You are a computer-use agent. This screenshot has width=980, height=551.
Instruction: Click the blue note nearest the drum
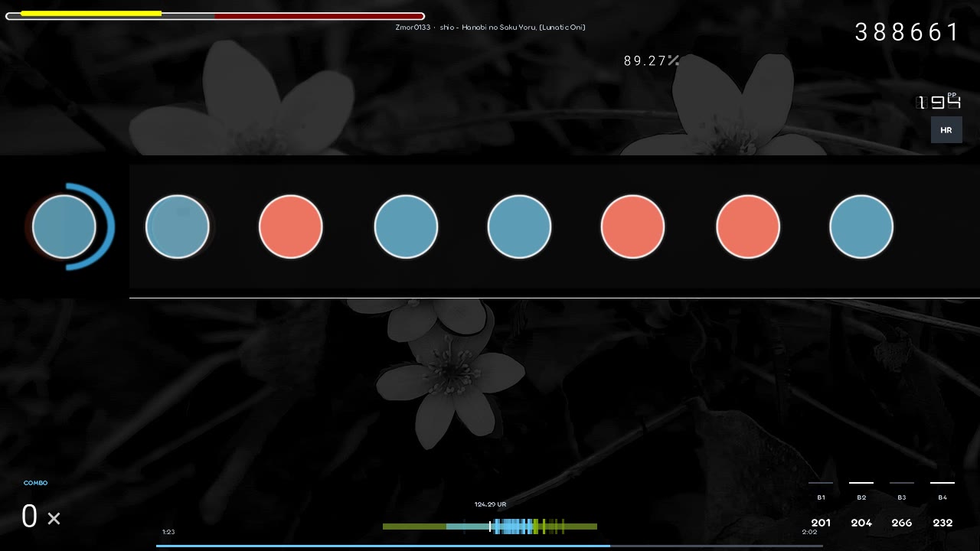177,227
